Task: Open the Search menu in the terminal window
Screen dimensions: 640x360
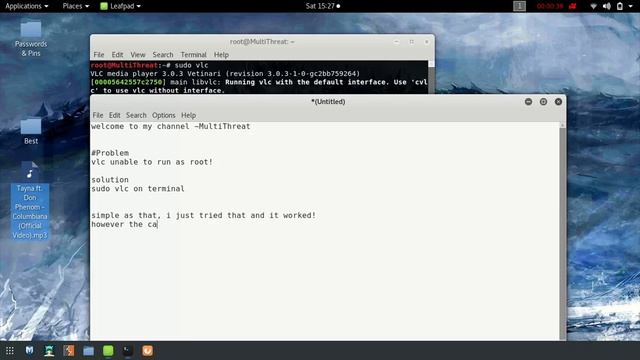Action: tap(163, 55)
